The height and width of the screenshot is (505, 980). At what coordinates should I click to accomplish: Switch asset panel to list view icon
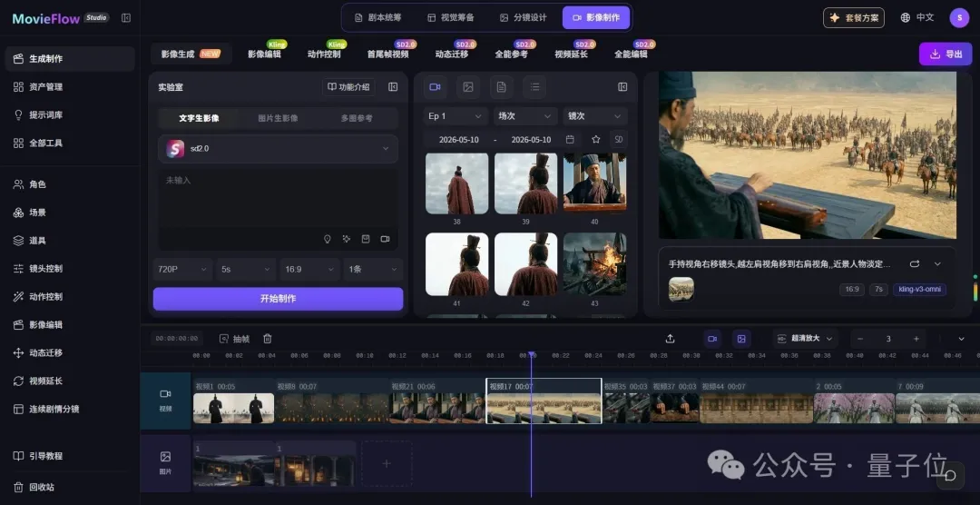[x=535, y=87]
